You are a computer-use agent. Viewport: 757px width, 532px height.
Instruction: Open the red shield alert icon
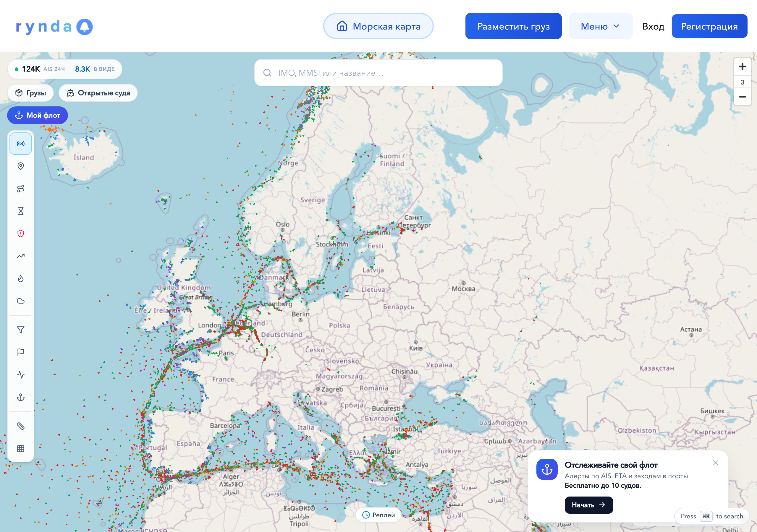(x=20, y=234)
